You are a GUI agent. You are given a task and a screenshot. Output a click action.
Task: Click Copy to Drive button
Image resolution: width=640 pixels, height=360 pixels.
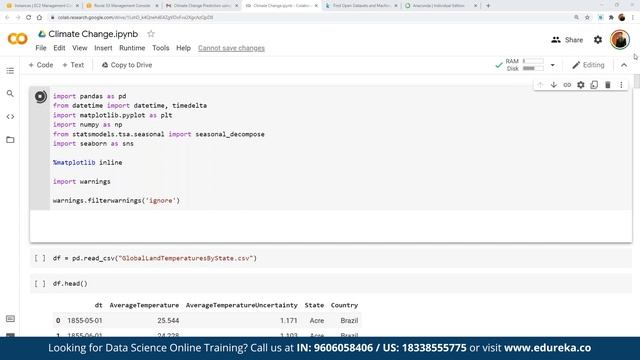pos(127,65)
